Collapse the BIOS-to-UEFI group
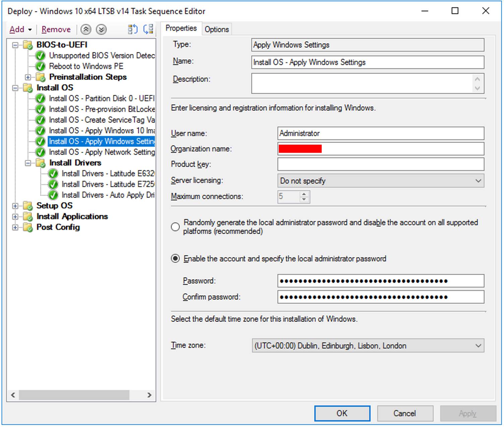 15,45
